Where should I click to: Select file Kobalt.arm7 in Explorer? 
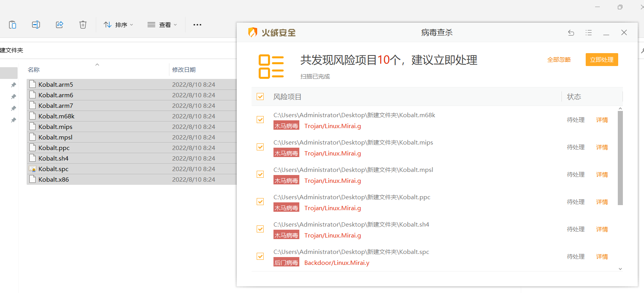[x=131, y=105]
